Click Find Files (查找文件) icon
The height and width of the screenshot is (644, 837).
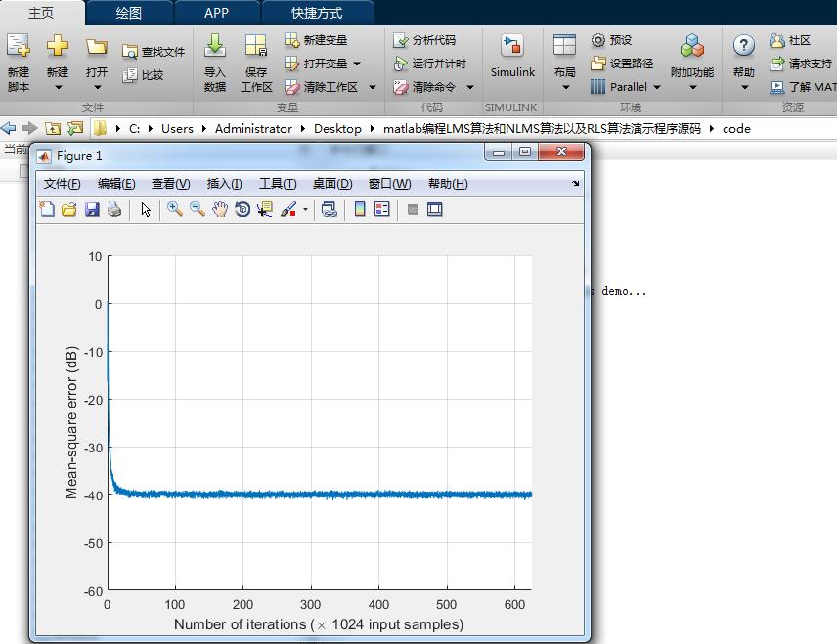click(130, 52)
